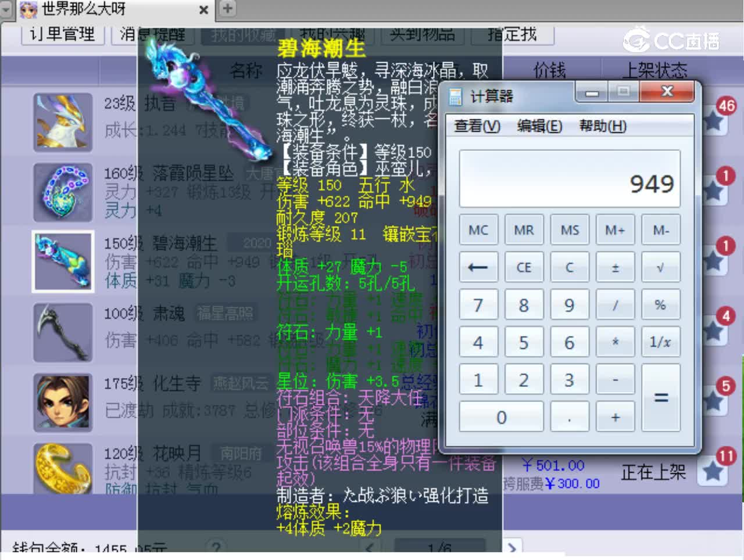This screenshot has height=560, width=744.
Task: Open calculator 编辑(E) menu
Action: pyautogui.click(x=539, y=126)
